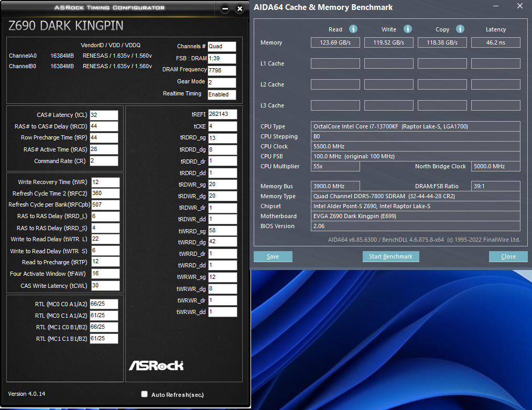The height and width of the screenshot is (410, 532).
Task: Click the CPU Clock 5500.0 MHz value
Action: pos(415,146)
